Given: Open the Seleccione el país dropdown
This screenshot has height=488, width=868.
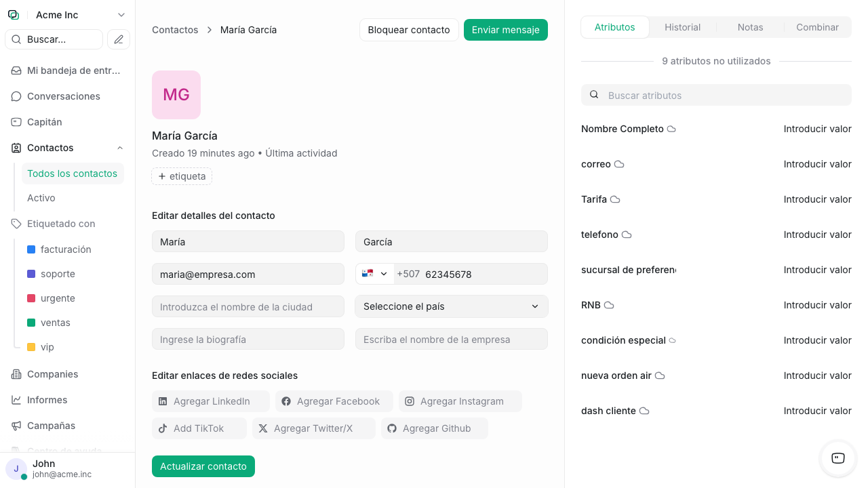Looking at the screenshot, I should click(x=451, y=306).
